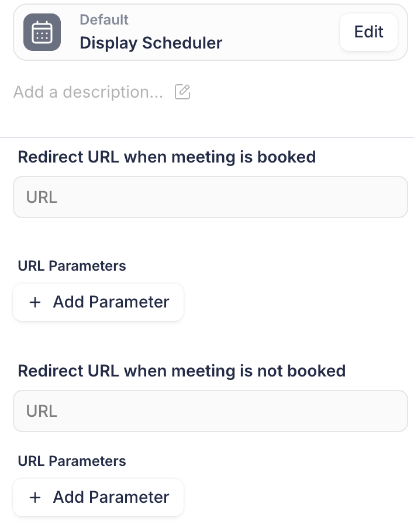This screenshot has height=532, width=414.
Task: Add a parameter for the booked redirect
Action: click(98, 302)
